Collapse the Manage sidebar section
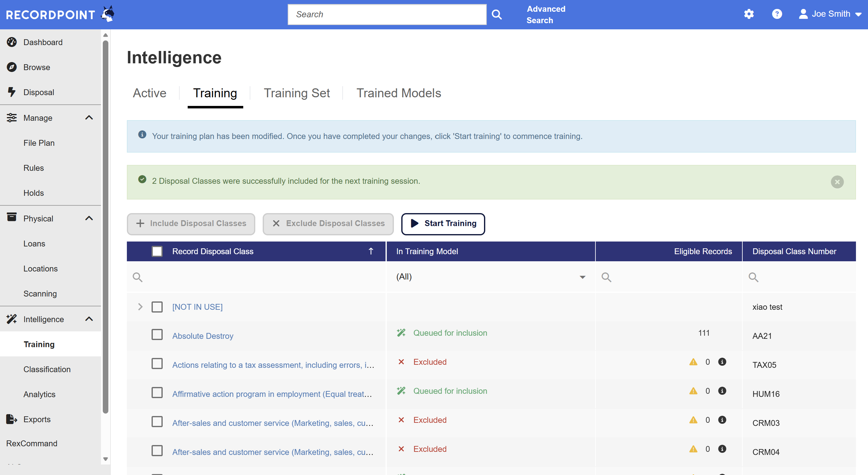The image size is (868, 475). (x=89, y=118)
